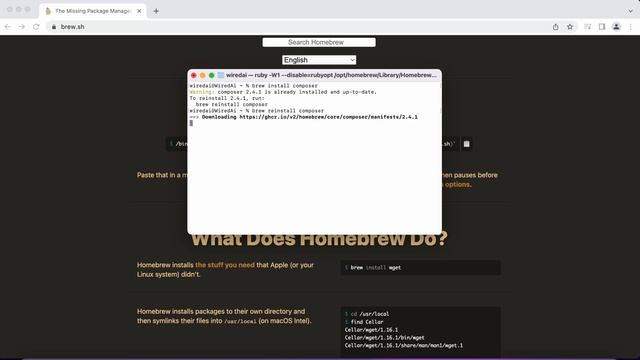
Task: Bookmark this page with star icon
Action: pos(570,27)
